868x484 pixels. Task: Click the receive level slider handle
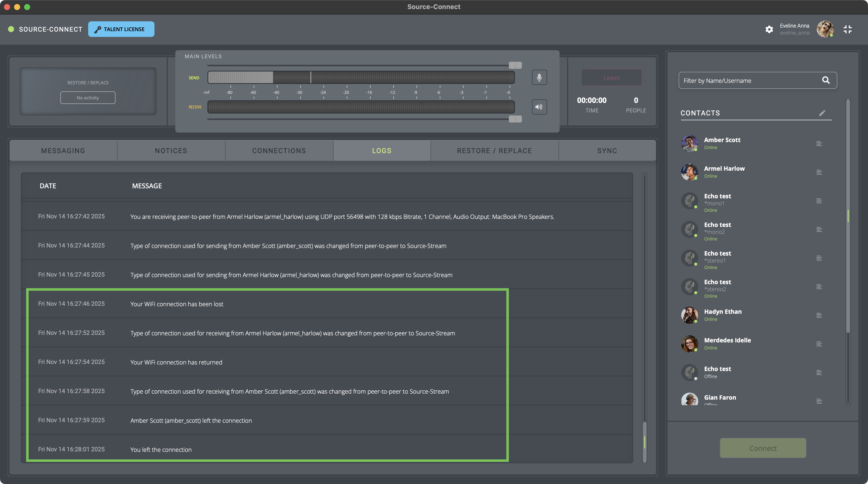click(x=515, y=119)
